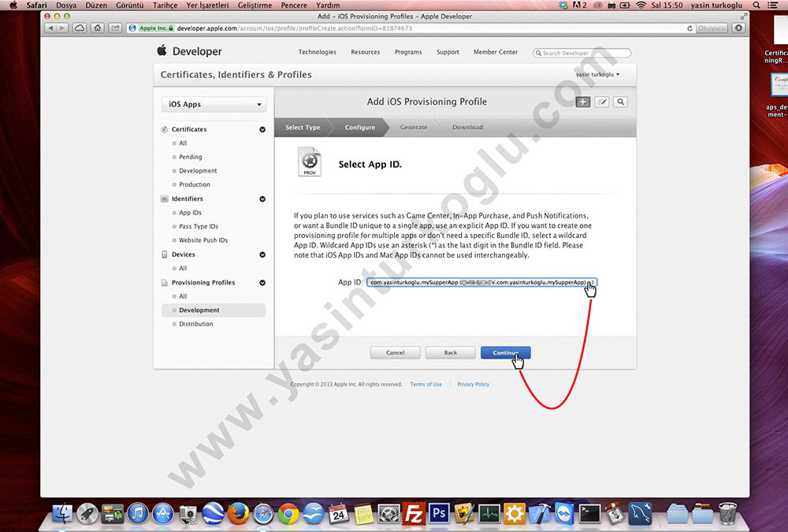Image resolution: width=788 pixels, height=532 pixels.
Task: Select All under Devices
Action: (x=183, y=269)
